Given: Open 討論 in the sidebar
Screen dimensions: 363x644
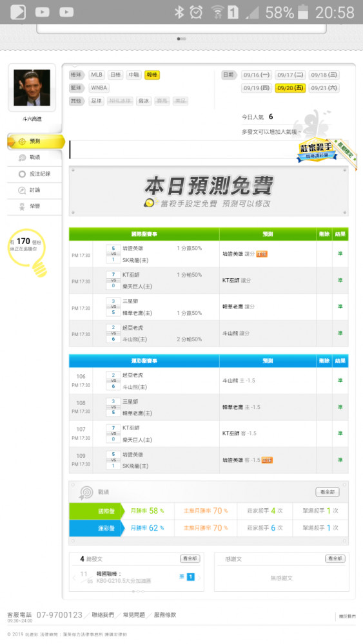Looking at the screenshot, I should click(x=35, y=190).
